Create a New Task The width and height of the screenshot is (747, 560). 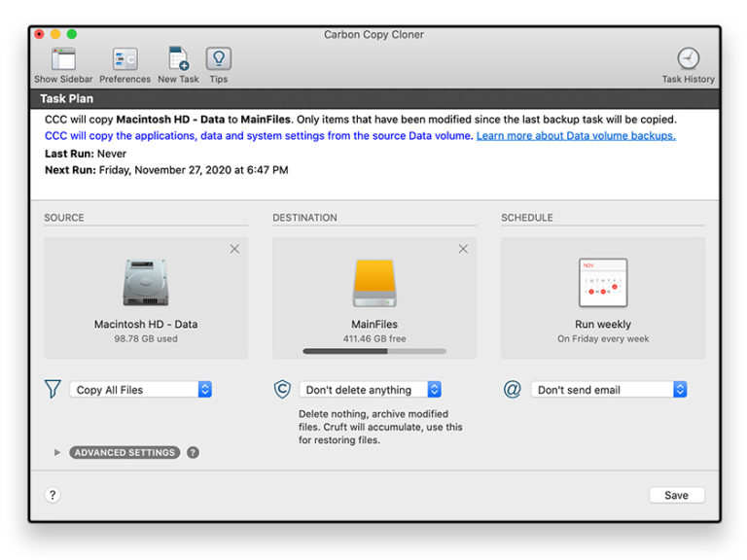[x=178, y=60]
